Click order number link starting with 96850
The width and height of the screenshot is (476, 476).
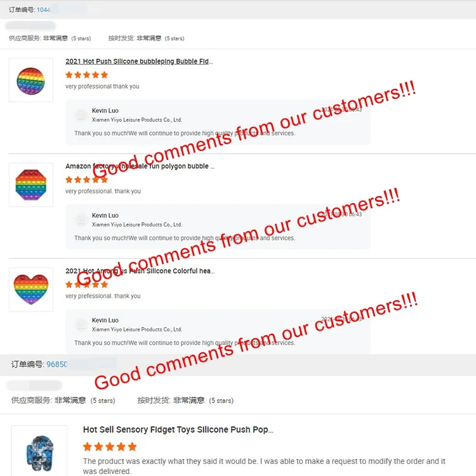(x=56, y=364)
